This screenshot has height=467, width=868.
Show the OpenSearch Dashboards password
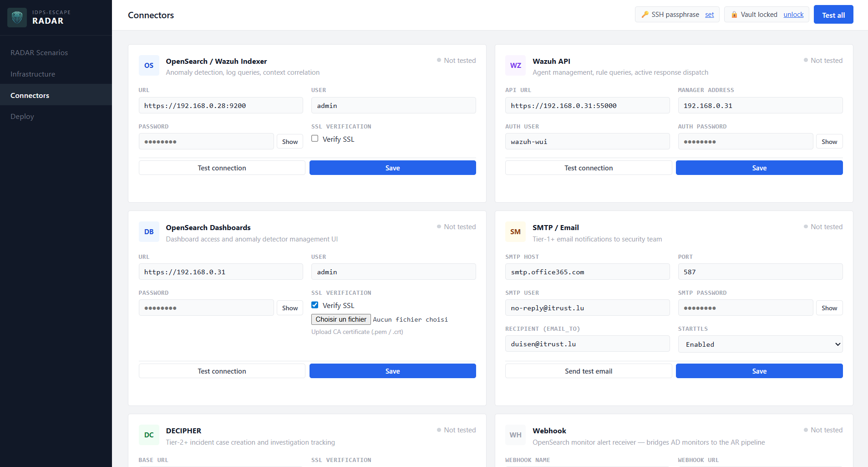tap(290, 308)
